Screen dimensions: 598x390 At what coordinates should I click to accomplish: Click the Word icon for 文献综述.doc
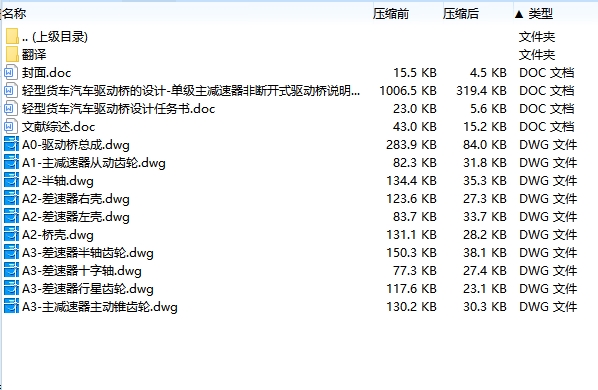click(11, 127)
